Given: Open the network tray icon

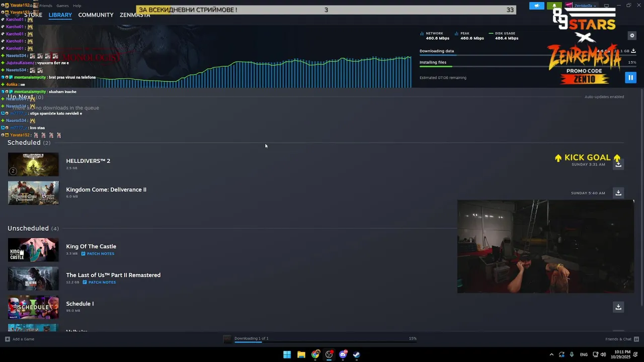Looking at the screenshot, I should (x=596, y=354).
